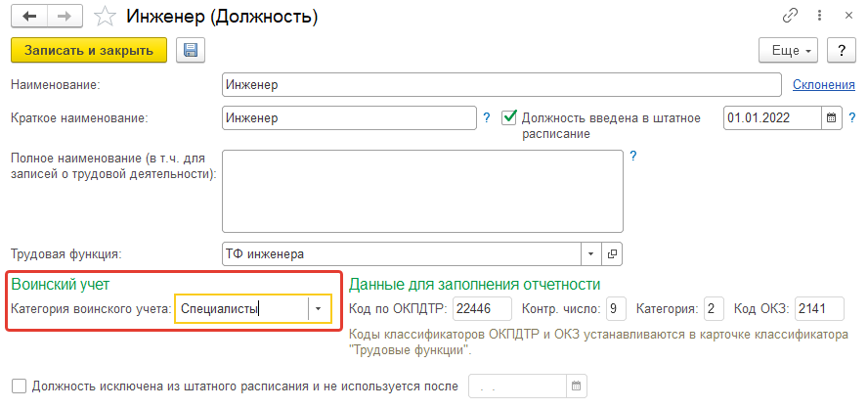The image size is (868, 409).
Task: Open help with the ? button
Action: [842, 51]
